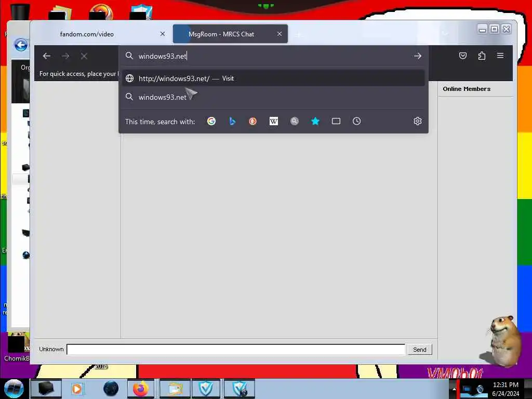This screenshot has width=532, height=399.
Task: Open the file explorer taskbar window
Action: pyautogui.click(x=175, y=389)
